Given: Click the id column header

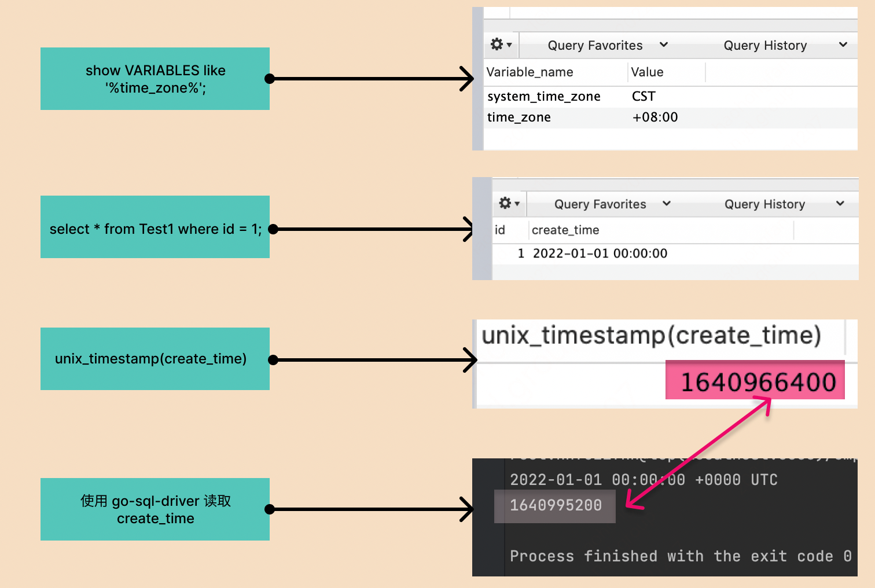Looking at the screenshot, I should click(500, 230).
